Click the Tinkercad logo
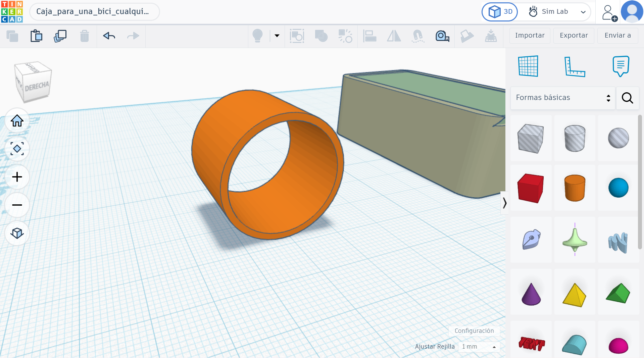 point(12,12)
